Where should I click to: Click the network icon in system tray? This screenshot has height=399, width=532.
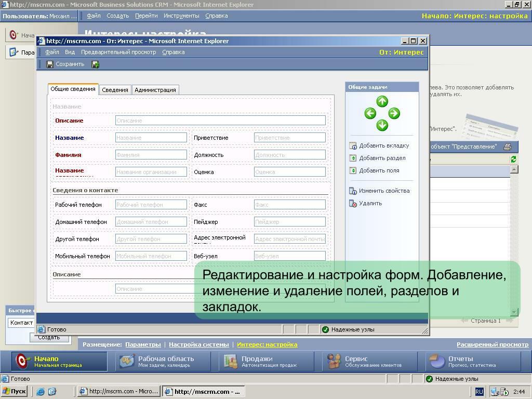pos(495,392)
